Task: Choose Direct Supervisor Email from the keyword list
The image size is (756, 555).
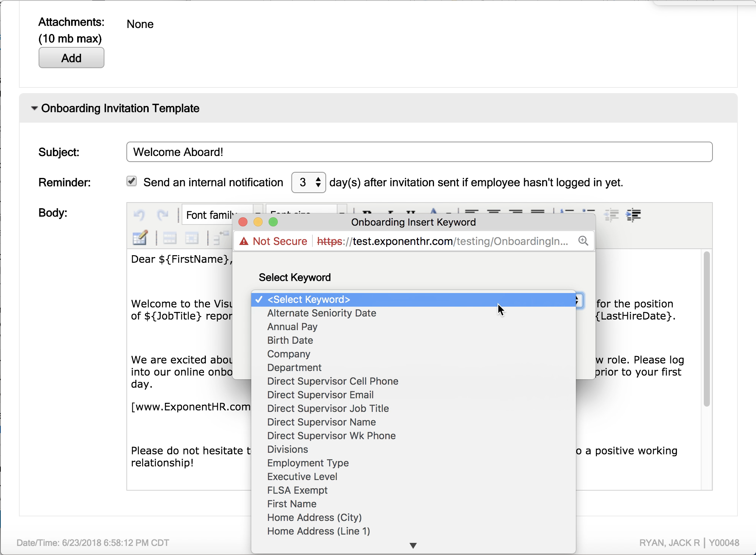Action: 320,394
